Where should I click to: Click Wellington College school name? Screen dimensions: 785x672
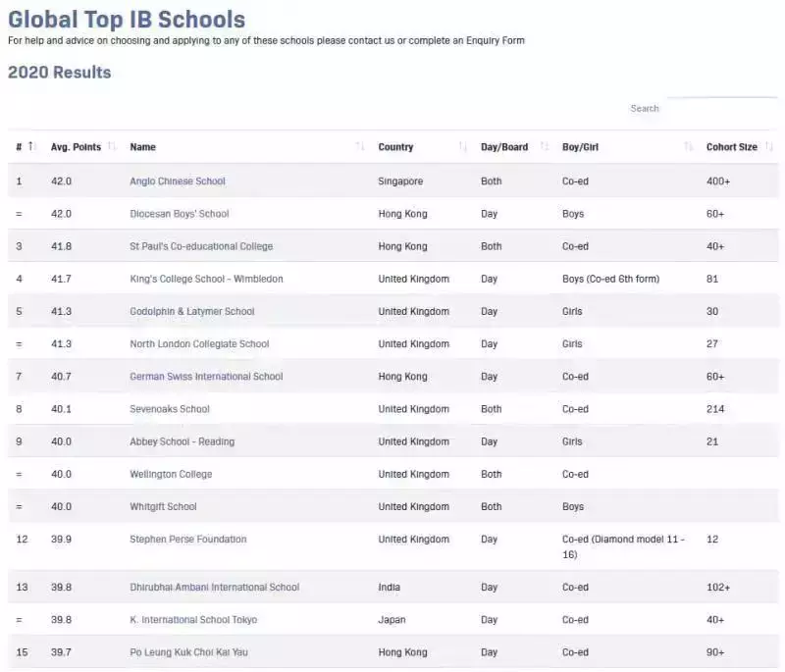tap(171, 474)
